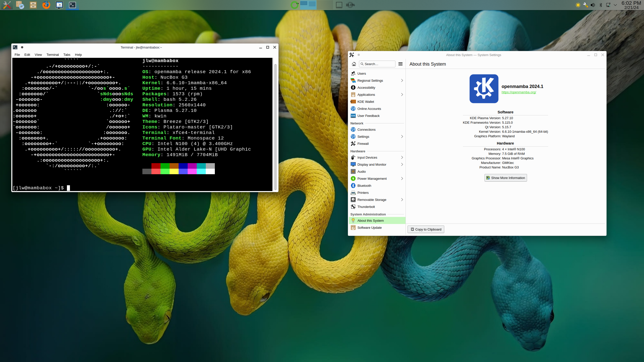
Task: Launch Firefox from the top panel
Action: click(x=46, y=5)
